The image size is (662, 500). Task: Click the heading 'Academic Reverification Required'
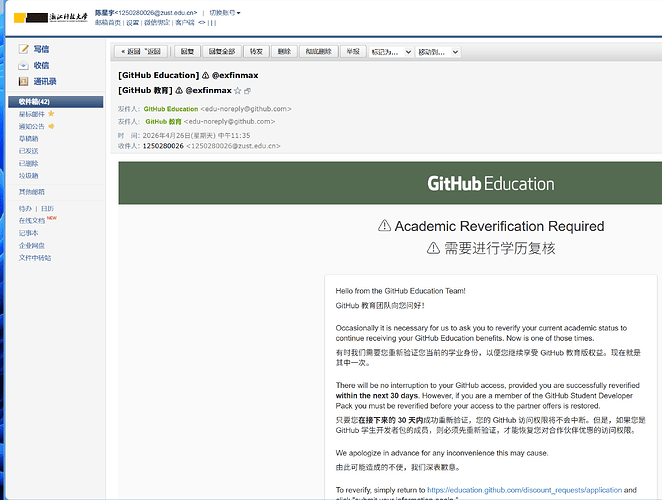[x=499, y=226]
